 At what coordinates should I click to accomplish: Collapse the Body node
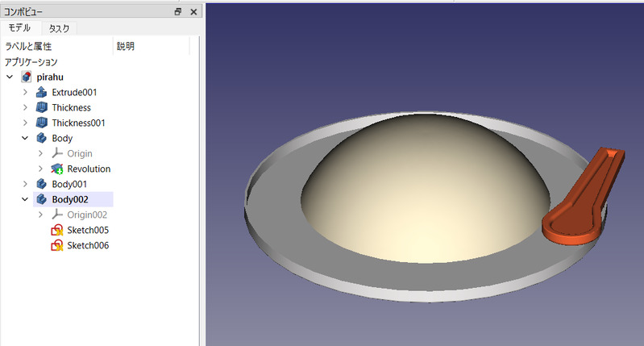pos(25,138)
